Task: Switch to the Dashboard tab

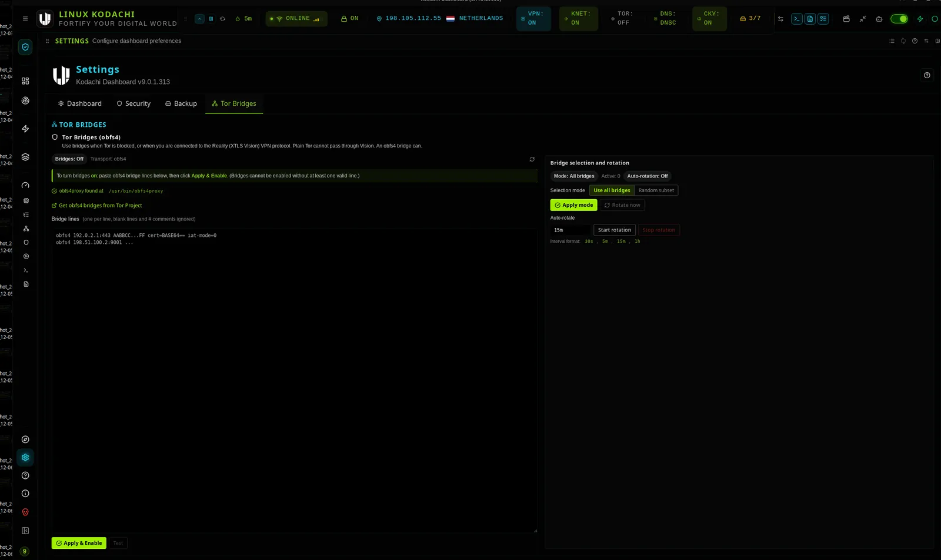Action: 79,103
